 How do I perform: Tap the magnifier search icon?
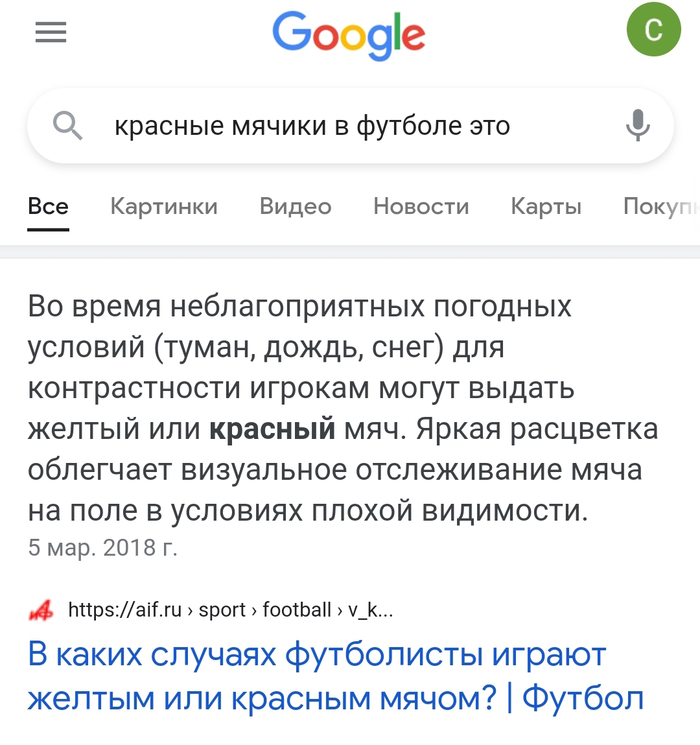click(x=67, y=126)
